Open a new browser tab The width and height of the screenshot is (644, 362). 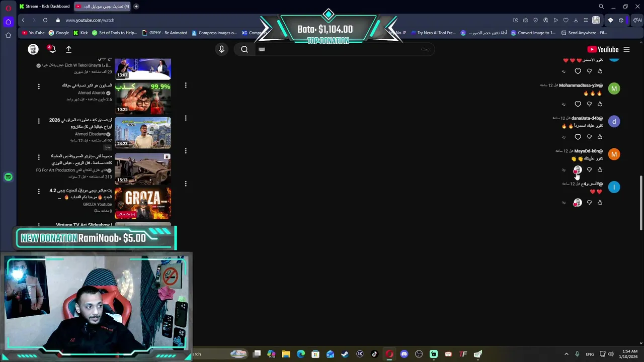click(136, 7)
